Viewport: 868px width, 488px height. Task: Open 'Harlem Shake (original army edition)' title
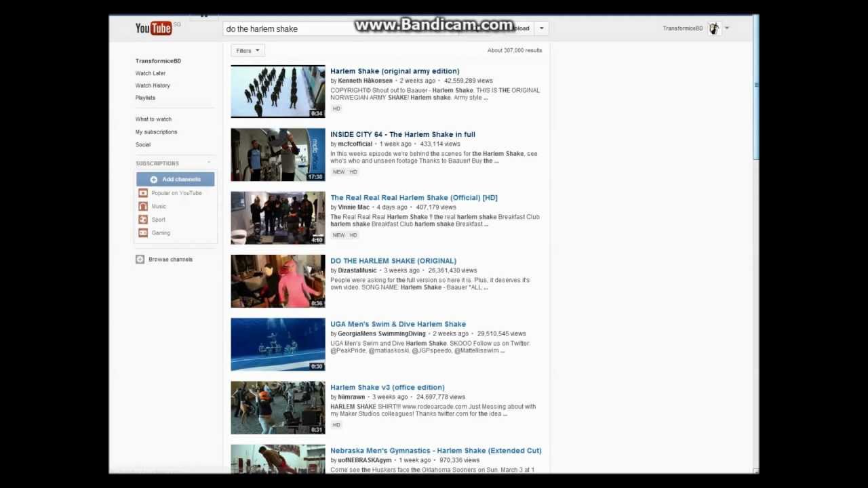point(395,71)
